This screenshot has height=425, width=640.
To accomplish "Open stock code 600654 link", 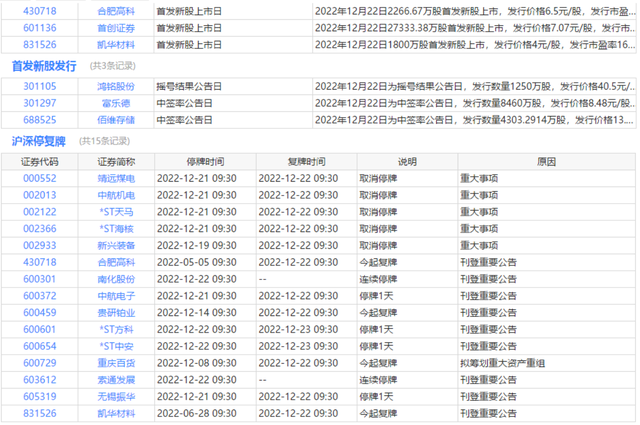I will [40, 346].
